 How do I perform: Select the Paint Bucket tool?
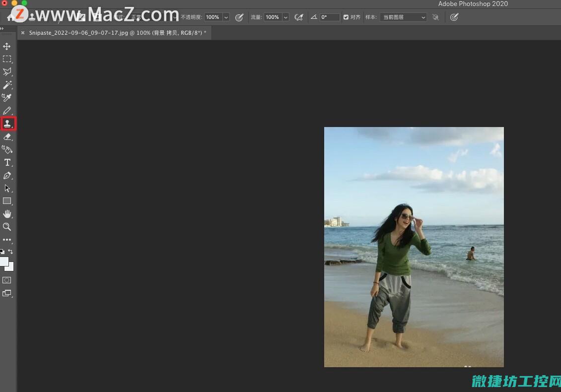(7, 149)
